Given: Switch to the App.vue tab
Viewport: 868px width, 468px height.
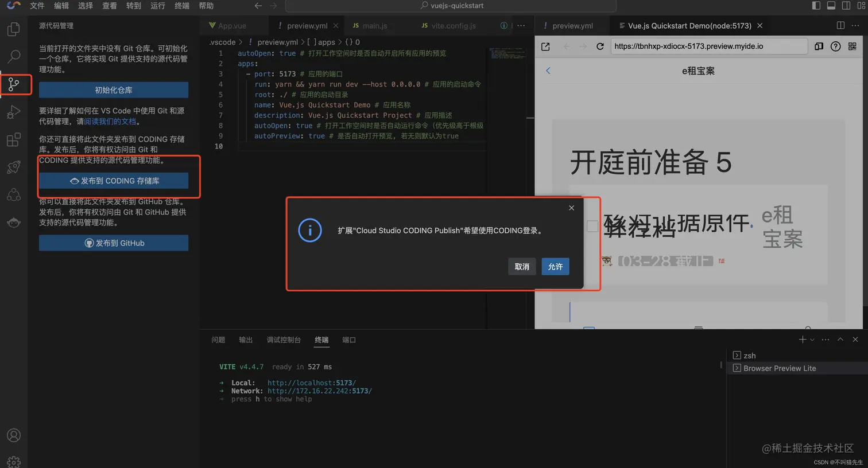Looking at the screenshot, I should pyautogui.click(x=232, y=26).
